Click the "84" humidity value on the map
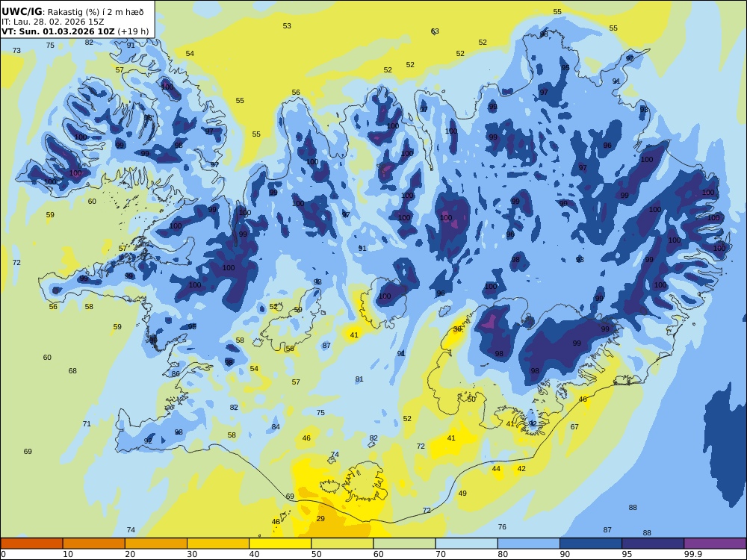747x560 pixels. click(x=276, y=426)
